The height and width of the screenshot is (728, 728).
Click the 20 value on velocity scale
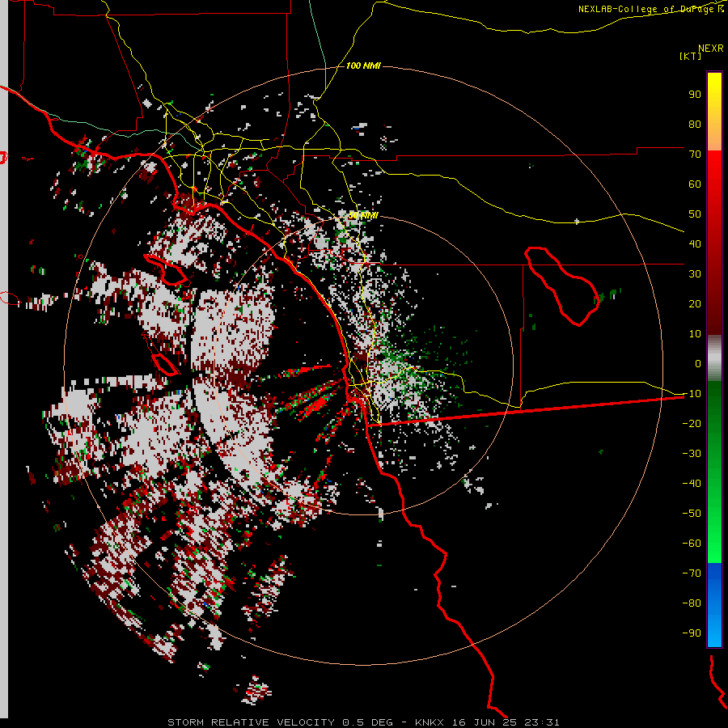tap(695, 303)
